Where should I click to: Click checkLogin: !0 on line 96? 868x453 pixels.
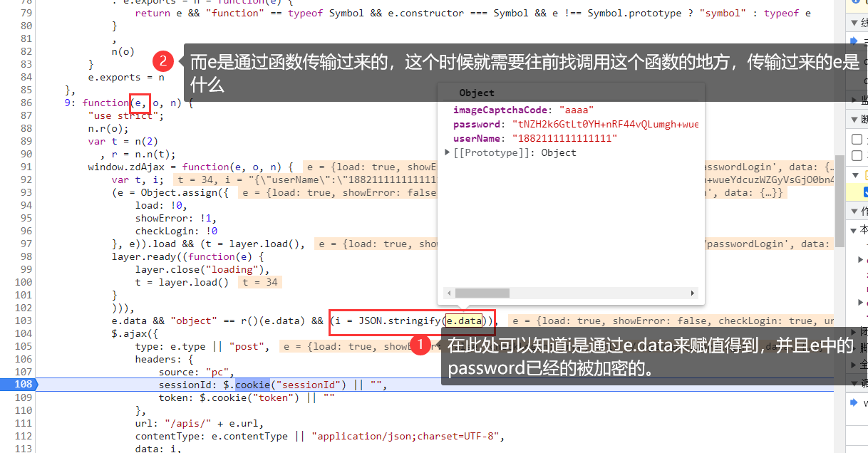click(x=176, y=231)
